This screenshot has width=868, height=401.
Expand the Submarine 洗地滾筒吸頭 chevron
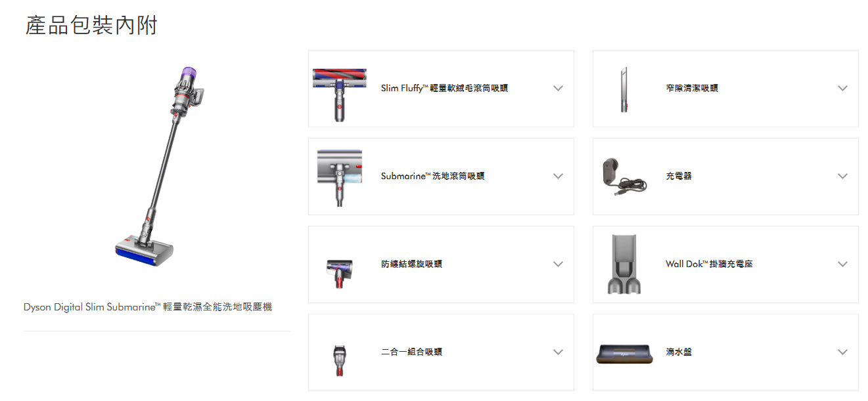(x=558, y=176)
